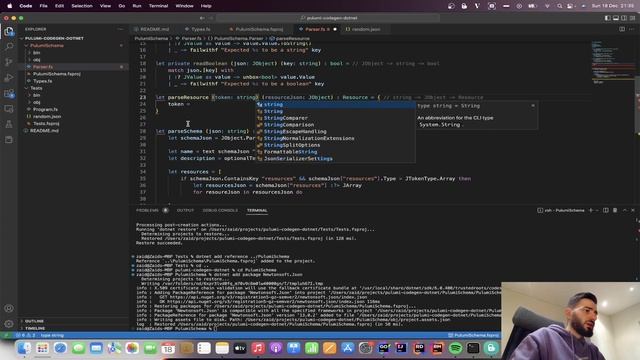Open errors and warnings count in status bar
640x360 pixels.
coord(25,335)
